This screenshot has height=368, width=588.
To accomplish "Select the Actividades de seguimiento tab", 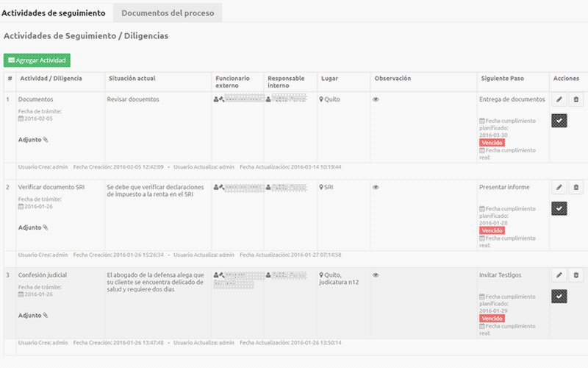I will tap(54, 13).
